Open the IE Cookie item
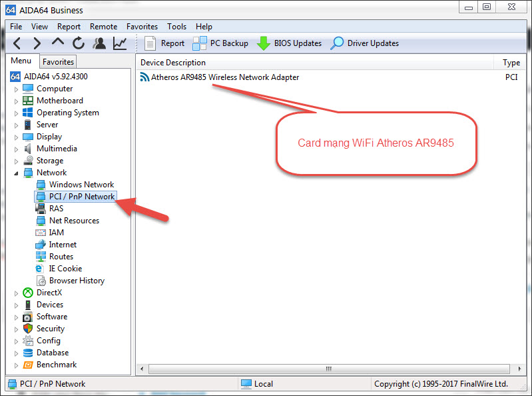 pyautogui.click(x=65, y=268)
